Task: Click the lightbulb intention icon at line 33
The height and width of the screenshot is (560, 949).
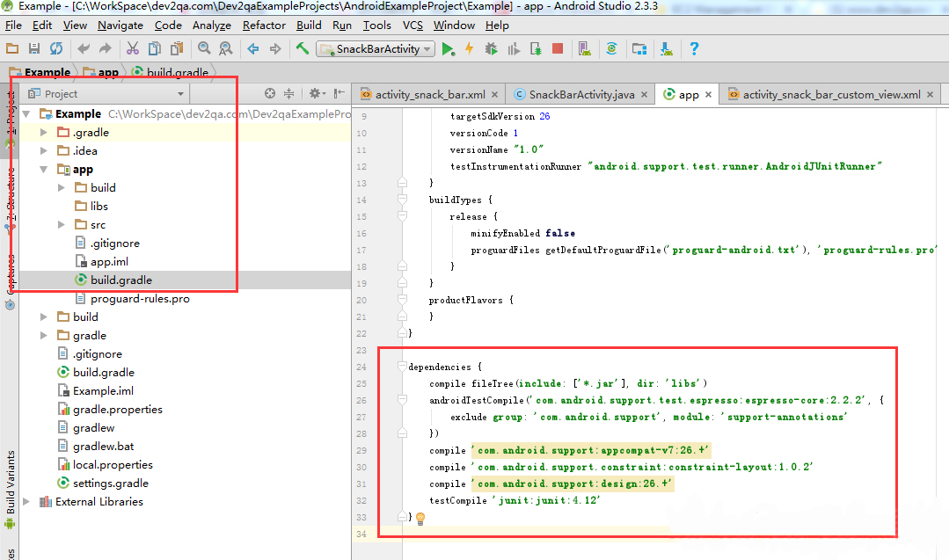Action: (x=420, y=518)
